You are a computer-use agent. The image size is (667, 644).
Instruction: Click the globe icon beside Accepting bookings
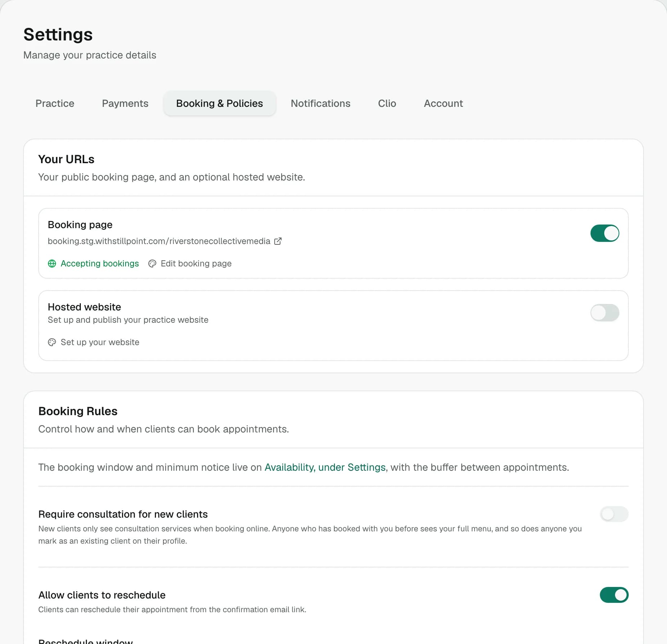[x=52, y=264]
